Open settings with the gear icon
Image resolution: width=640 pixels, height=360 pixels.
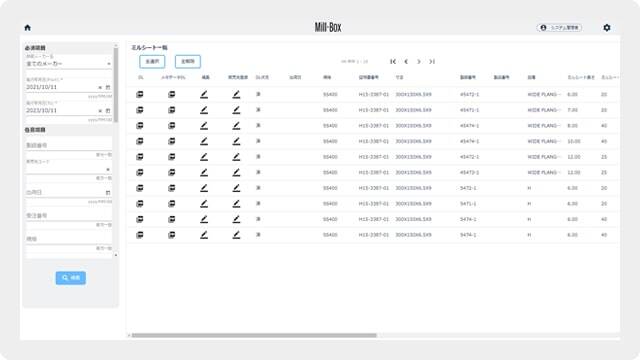(607, 28)
